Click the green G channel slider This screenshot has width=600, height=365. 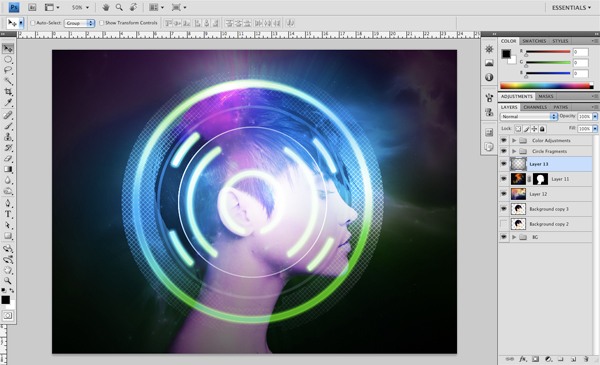(548, 63)
